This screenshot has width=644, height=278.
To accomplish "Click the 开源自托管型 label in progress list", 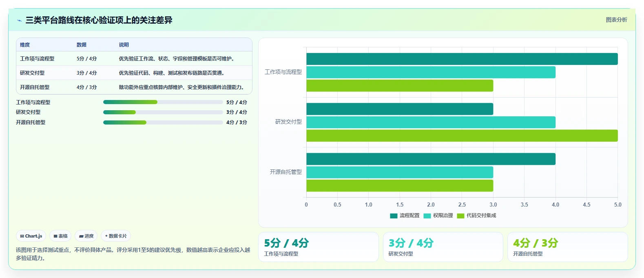I will [31, 122].
